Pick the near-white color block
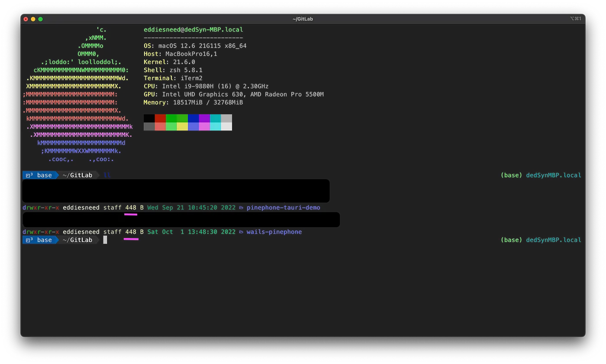 (x=226, y=126)
